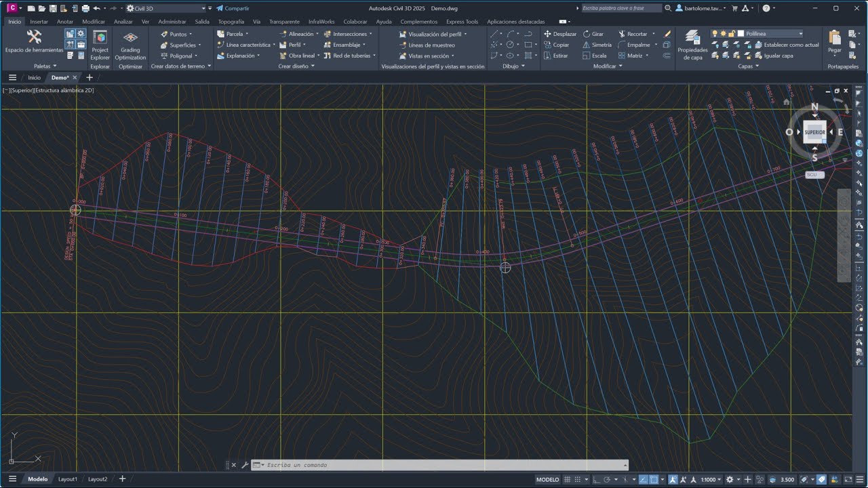The image size is (868, 488).
Task: Open Propiedades de capa manager
Action: [x=692, y=45]
